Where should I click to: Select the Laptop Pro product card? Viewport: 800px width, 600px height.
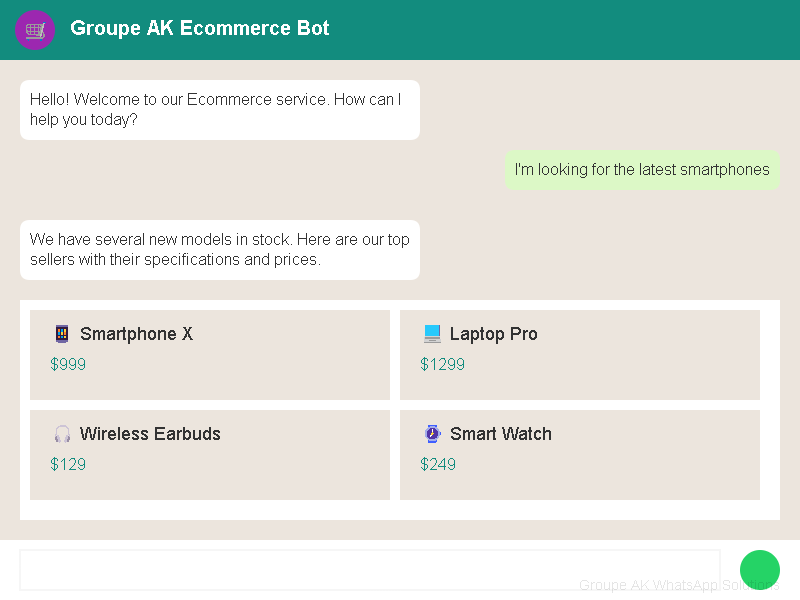580,355
